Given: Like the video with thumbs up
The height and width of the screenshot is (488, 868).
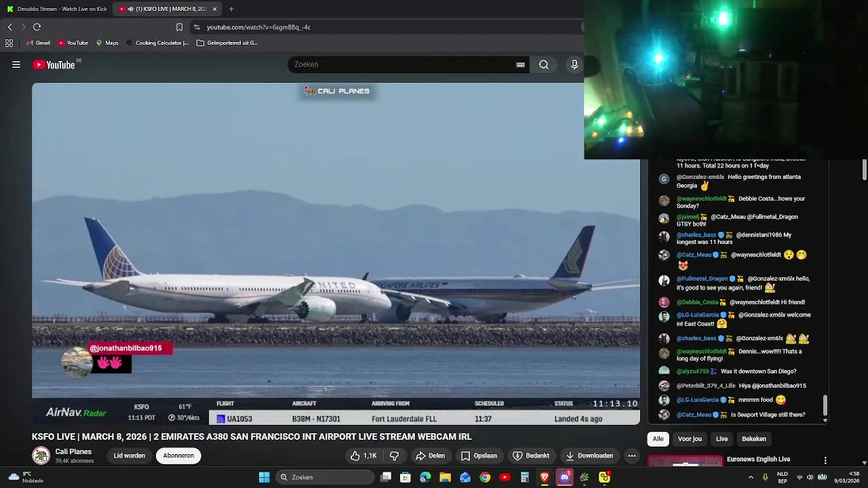Looking at the screenshot, I should coord(363,455).
